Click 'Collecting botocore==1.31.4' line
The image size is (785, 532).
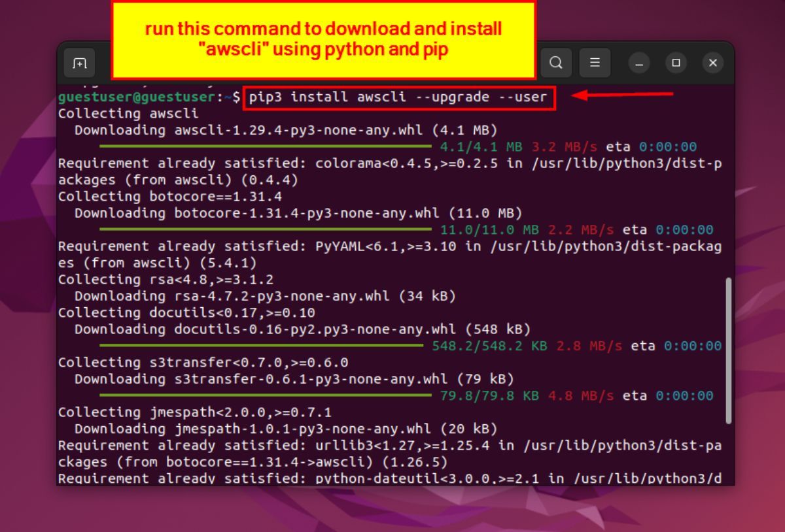click(170, 197)
